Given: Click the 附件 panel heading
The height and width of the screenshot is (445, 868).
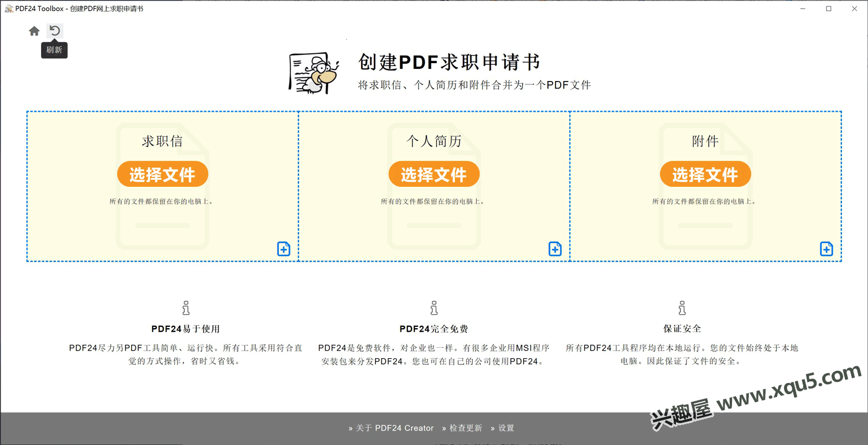Looking at the screenshot, I should [705, 141].
